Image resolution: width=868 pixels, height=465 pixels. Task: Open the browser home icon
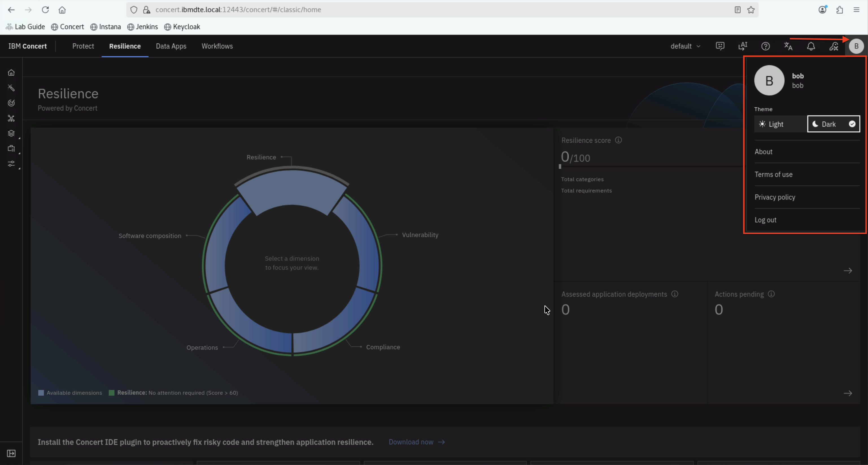tap(62, 10)
